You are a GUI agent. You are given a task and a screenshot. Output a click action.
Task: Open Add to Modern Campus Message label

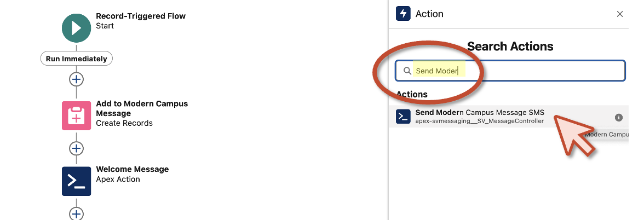point(142,108)
